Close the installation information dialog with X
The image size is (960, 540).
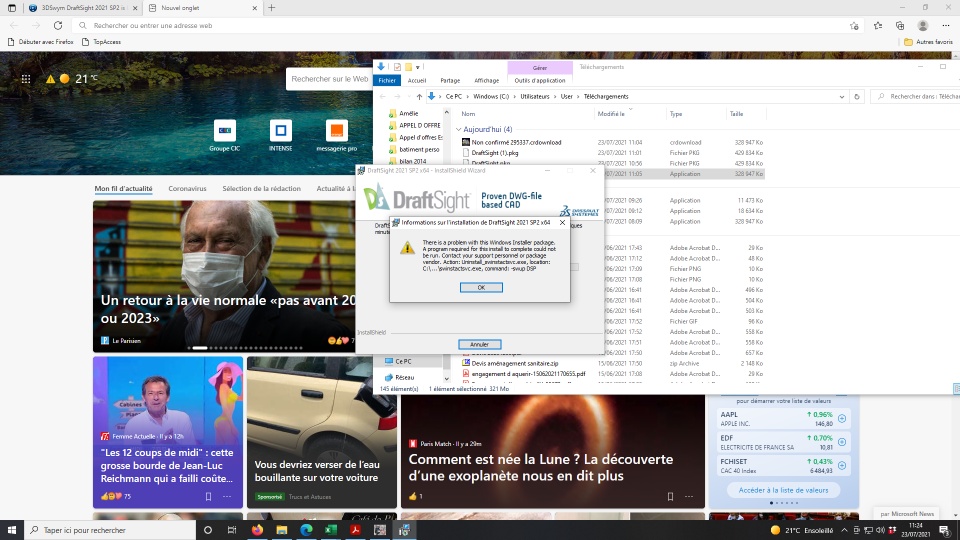[562, 223]
